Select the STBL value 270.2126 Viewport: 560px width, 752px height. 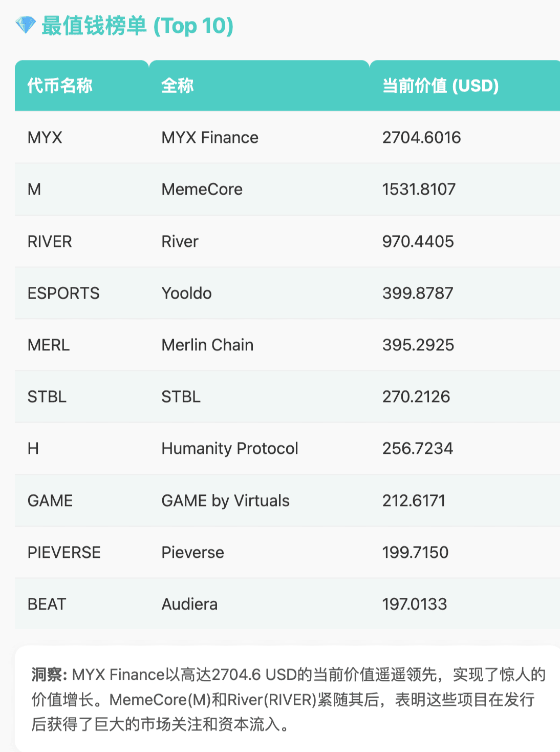click(416, 396)
